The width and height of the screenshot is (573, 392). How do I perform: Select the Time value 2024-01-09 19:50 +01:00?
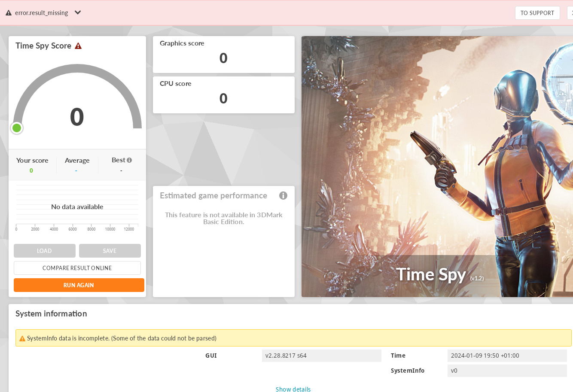click(507, 356)
